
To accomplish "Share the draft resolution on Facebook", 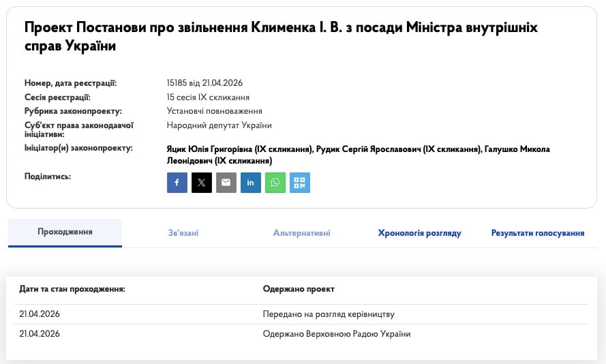I will coord(177,183).
